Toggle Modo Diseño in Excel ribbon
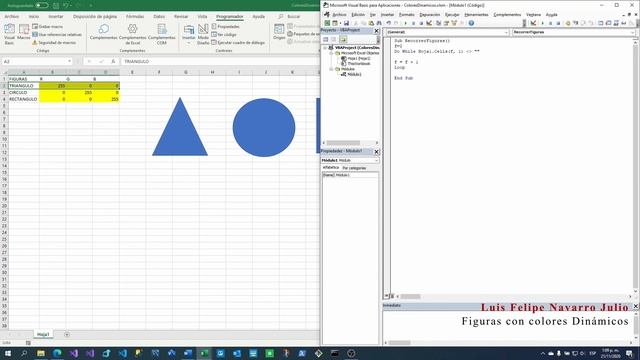The width and height of the screenshot is (640, 360). (203, 34)
